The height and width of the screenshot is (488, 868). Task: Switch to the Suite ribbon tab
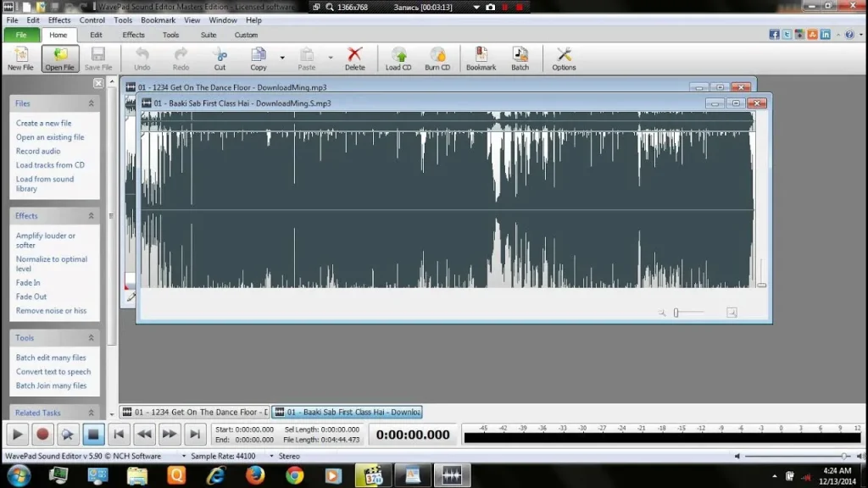[209, 36]
